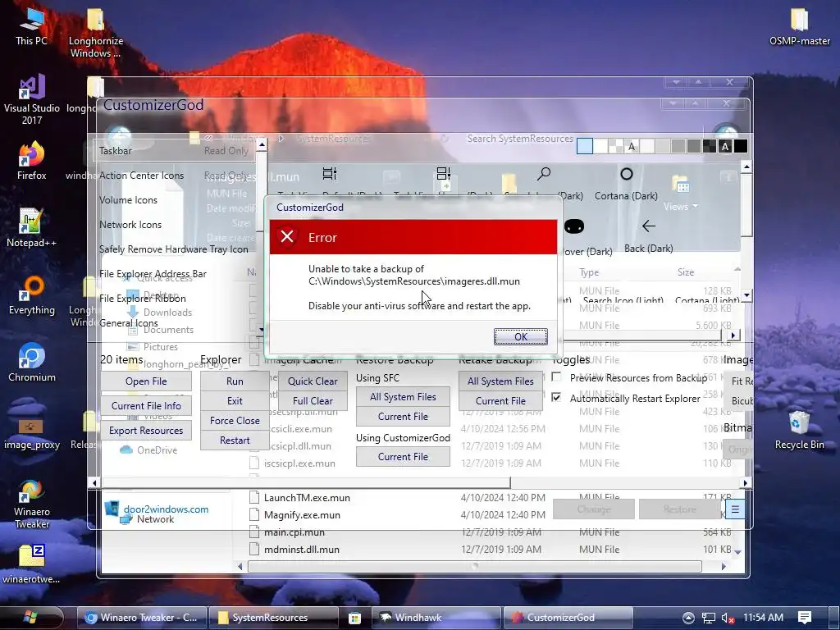The image size is (840, 630).
Task: Click the Open File button
Action: pos(146,381)
